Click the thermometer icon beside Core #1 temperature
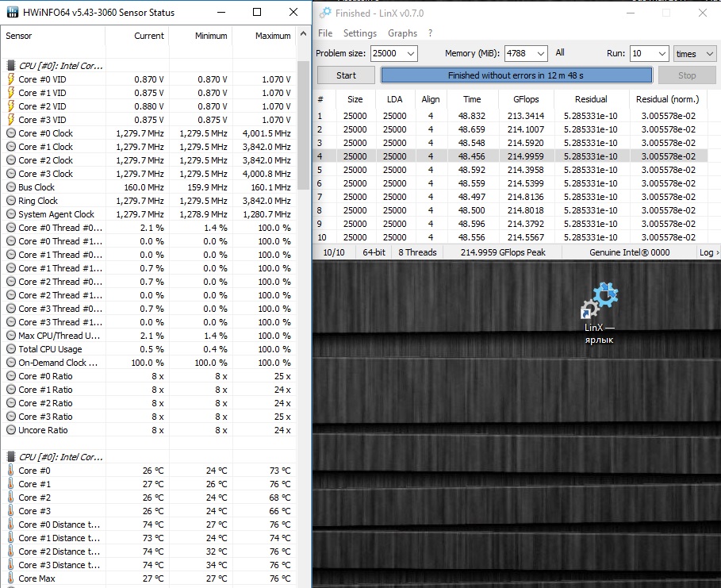 (10, 484)
